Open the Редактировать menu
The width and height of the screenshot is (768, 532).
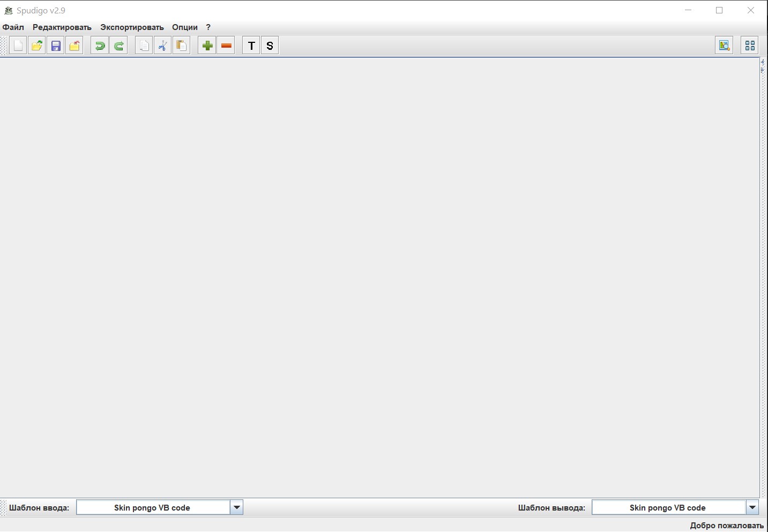pyautogui.click(x=62, y=27)
